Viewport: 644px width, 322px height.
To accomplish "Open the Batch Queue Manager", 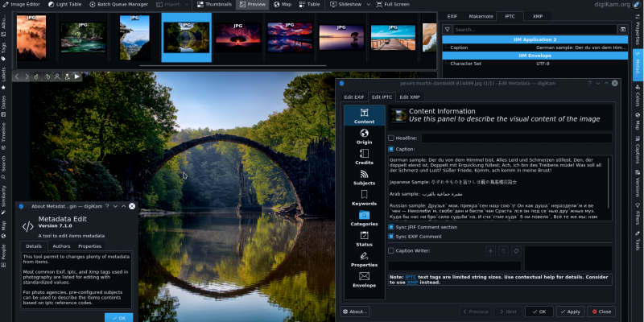I will (118, 4).
